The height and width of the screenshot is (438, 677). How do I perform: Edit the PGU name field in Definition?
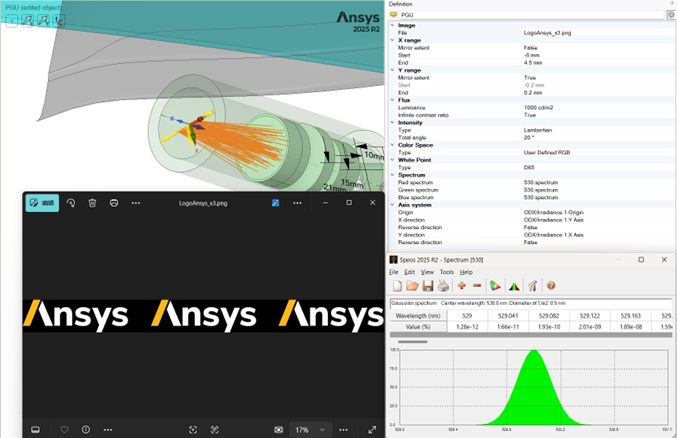(x=531, y=15)
